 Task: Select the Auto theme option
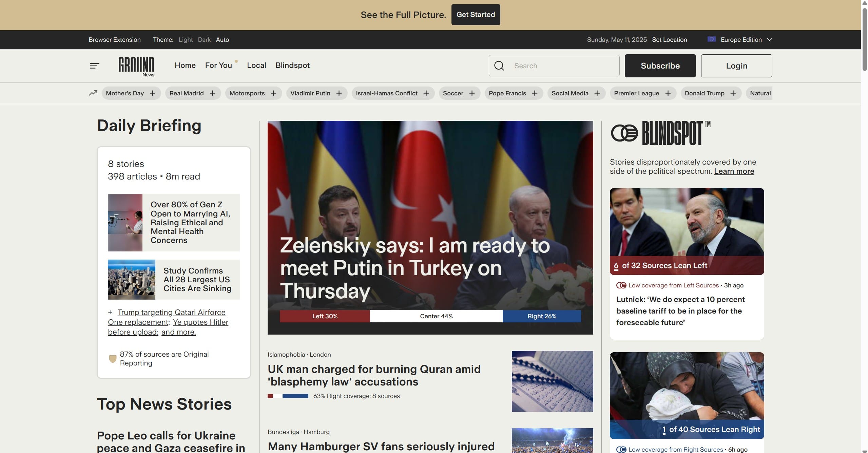click(x=223, y=40)
